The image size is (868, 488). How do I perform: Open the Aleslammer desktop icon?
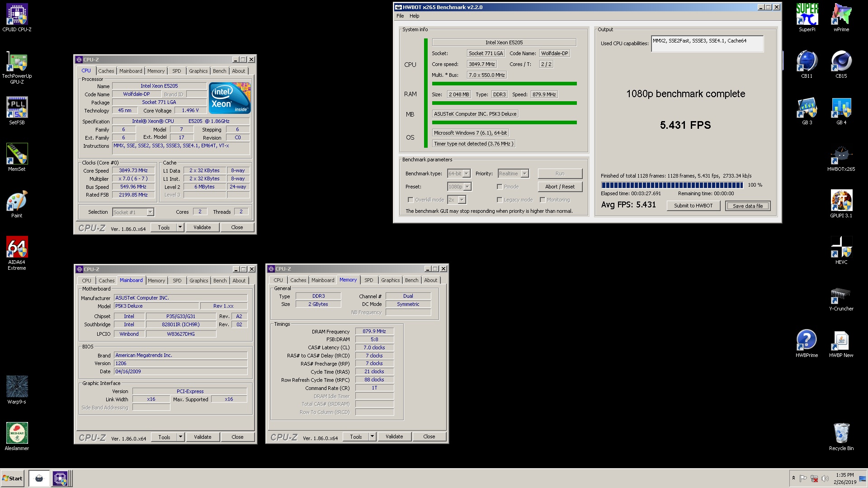[17, 436]
